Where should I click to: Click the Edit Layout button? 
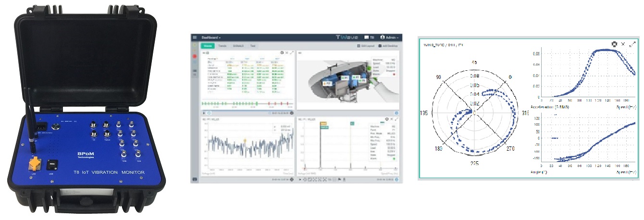tap(366, 46)
